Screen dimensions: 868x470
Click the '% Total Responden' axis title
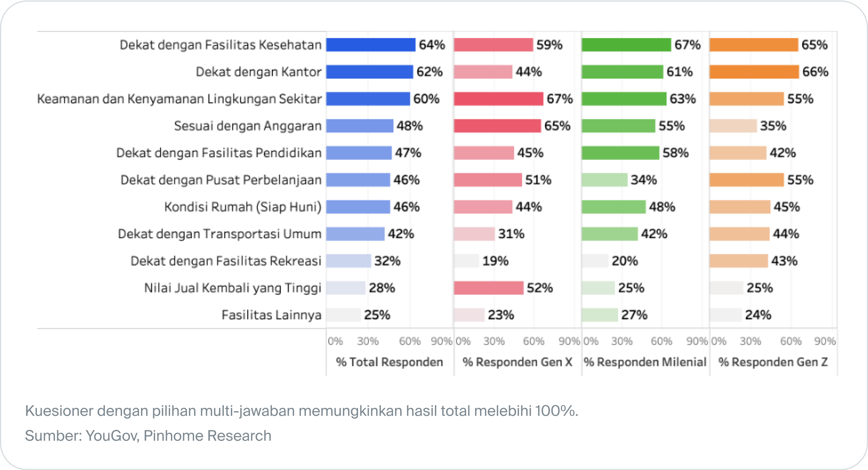(390, 362)
